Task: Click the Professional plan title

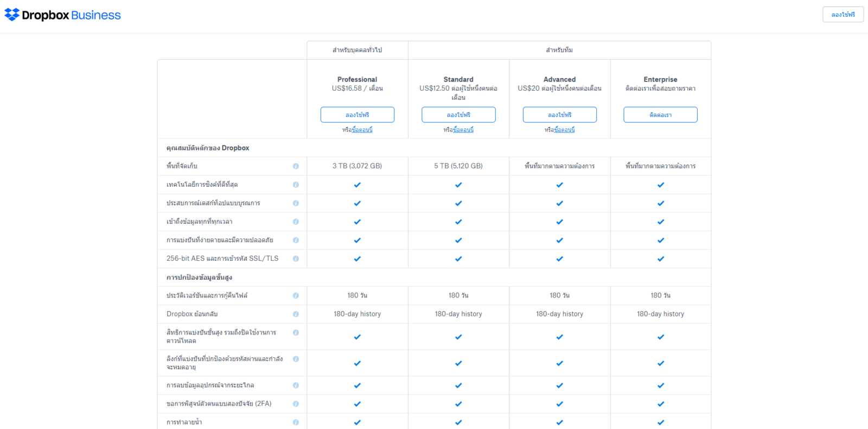Action: click(x=357, y=79)
